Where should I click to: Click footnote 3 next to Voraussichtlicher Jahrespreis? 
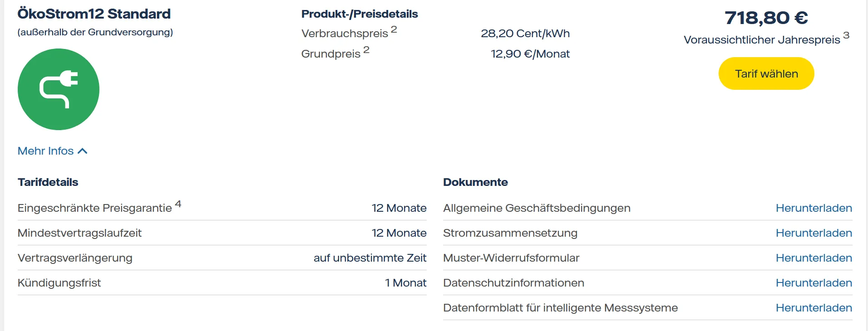point(846,35)
